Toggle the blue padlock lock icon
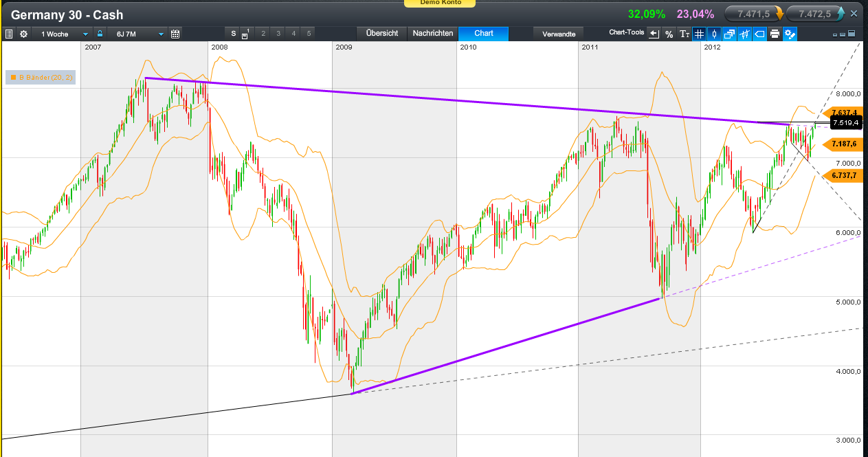 tap(100, 33)
